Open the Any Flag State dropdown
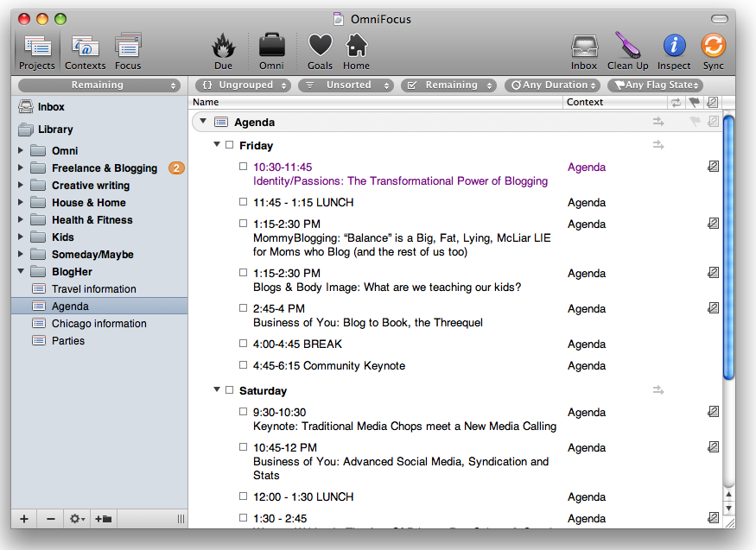Screen dimensions: 756x550 [655, 85]
